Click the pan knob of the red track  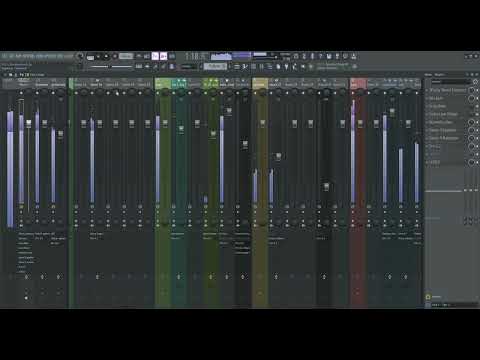tap(361, 93)
